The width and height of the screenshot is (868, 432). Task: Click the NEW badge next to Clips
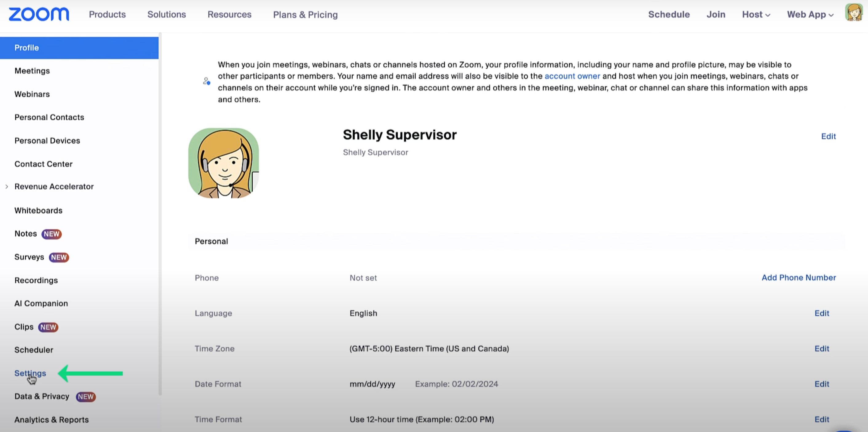tap(48, 327)
